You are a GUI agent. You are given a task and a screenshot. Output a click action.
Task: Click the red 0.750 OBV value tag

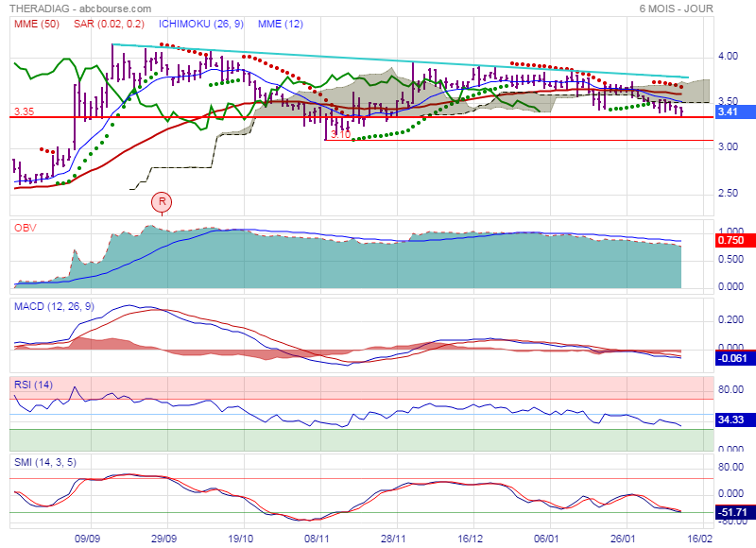tap(729, 240)
